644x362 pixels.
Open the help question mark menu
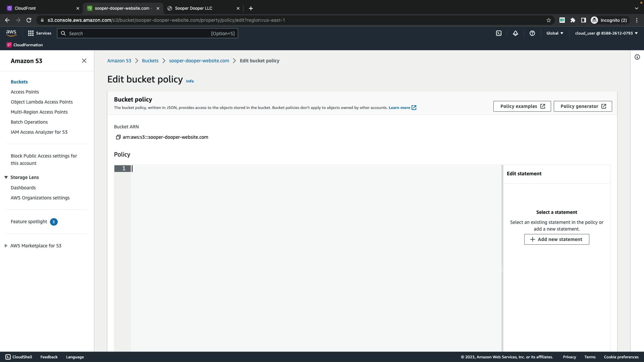pyautogui.click(x=532, y=33)
